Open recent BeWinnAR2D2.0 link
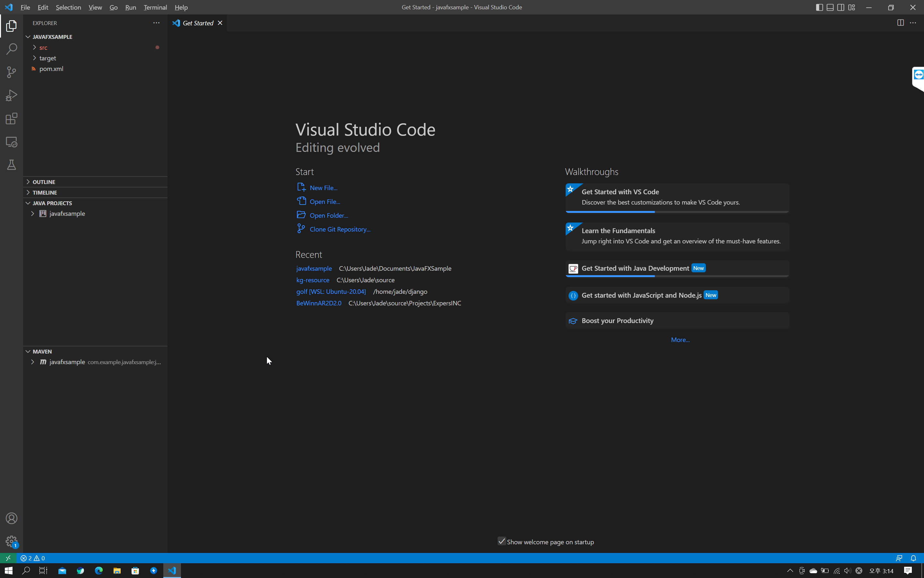 coord(319,303)
